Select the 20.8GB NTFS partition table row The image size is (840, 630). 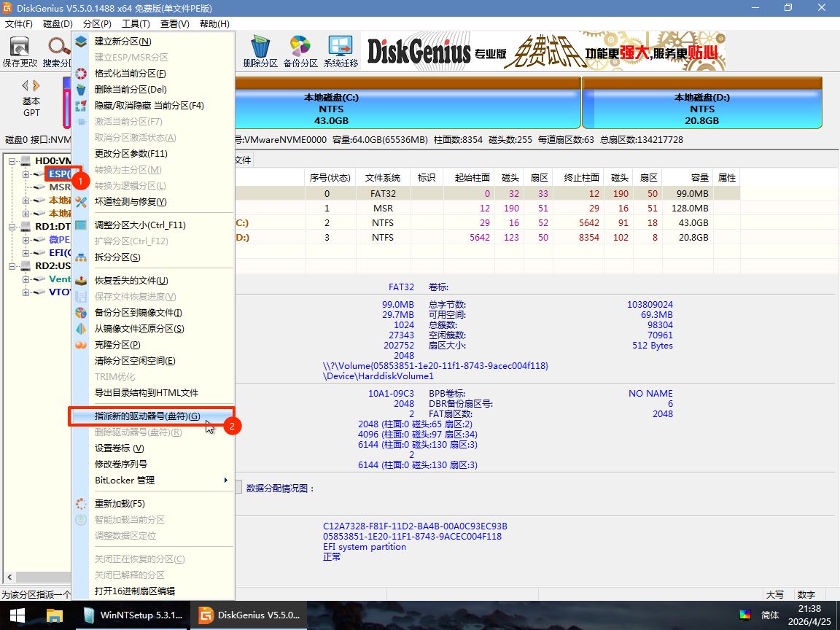pyautogui.click(x=487, y=237)
